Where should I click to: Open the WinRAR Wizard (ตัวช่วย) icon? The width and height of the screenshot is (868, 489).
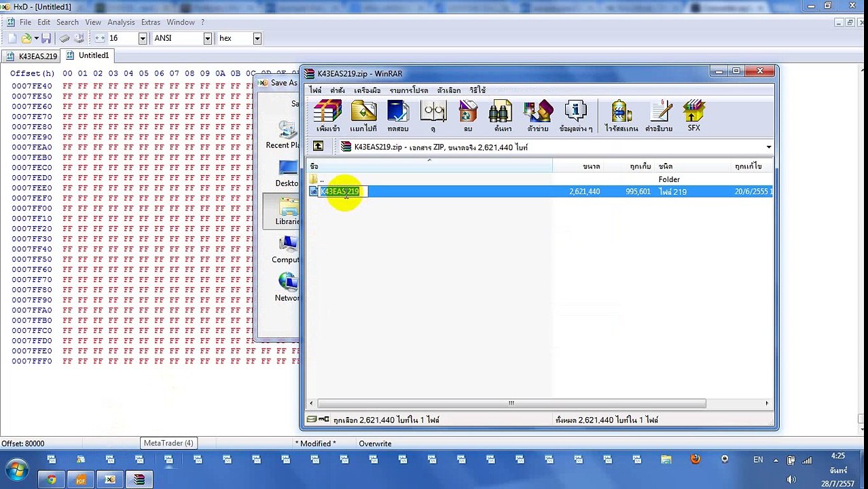(538, 116)
